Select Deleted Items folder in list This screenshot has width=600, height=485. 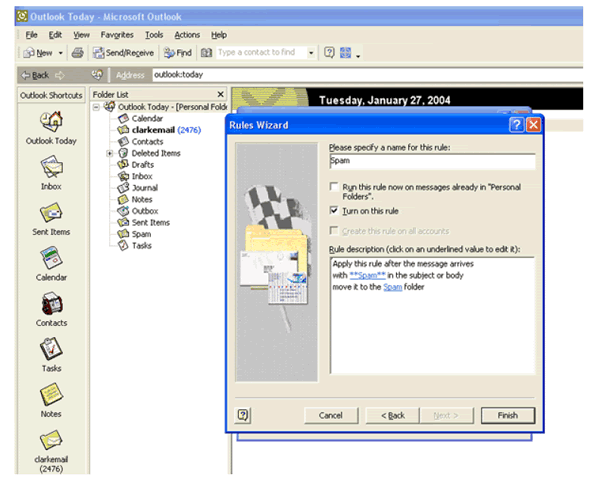point(149,153)
